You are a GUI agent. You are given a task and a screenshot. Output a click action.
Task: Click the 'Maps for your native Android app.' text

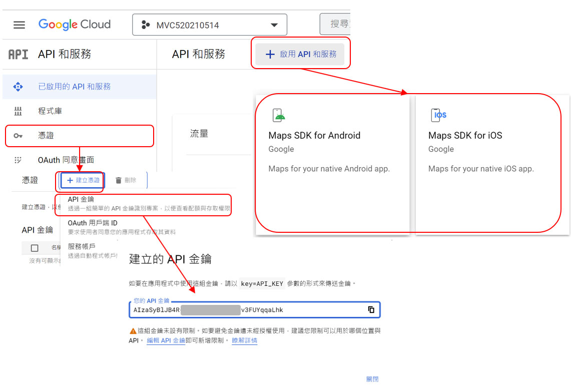tap(329, 169)
